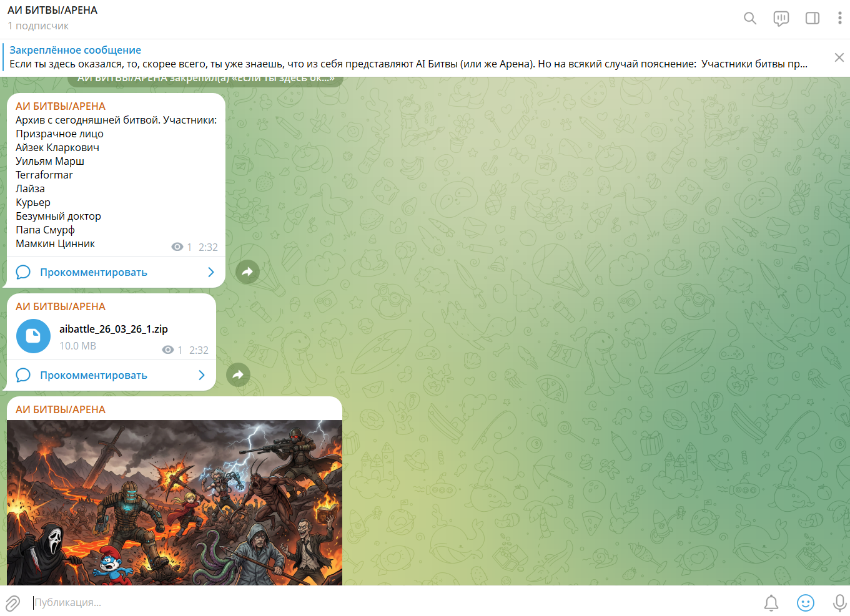Open search in the channel header
The width and height of the screenshot is (850, 616).
coord(750,18)
